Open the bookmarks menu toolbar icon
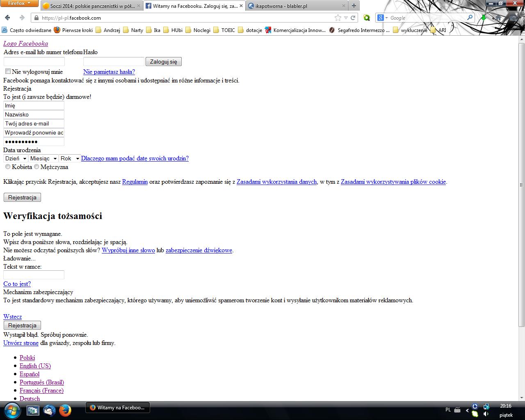This screenshot has width=525, height=420. click(x=513, y=18)
